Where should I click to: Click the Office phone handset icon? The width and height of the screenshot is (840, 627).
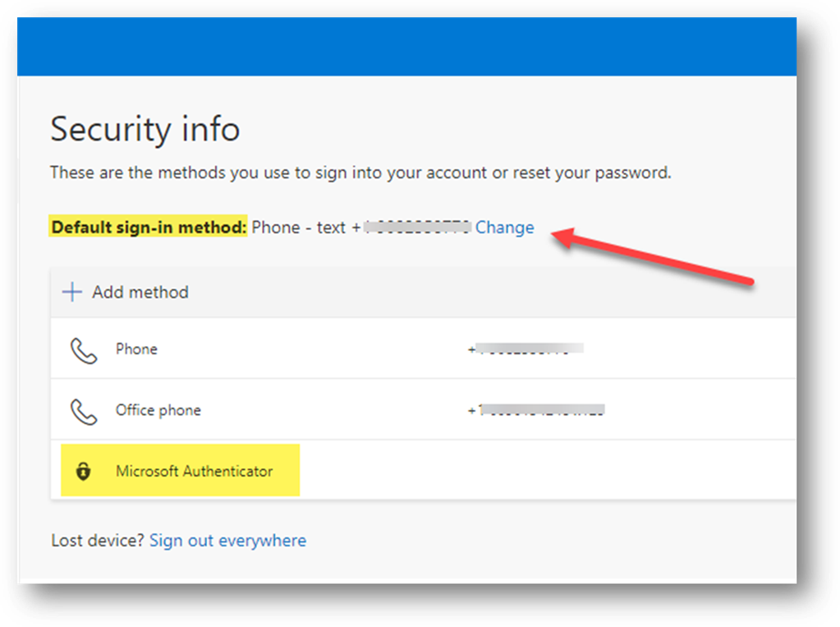tap(84, 412)
